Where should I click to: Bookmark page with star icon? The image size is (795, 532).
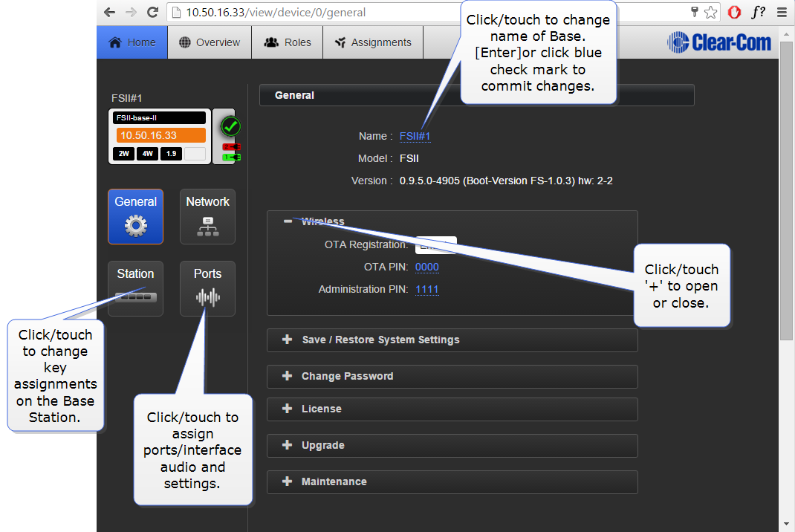711,12
